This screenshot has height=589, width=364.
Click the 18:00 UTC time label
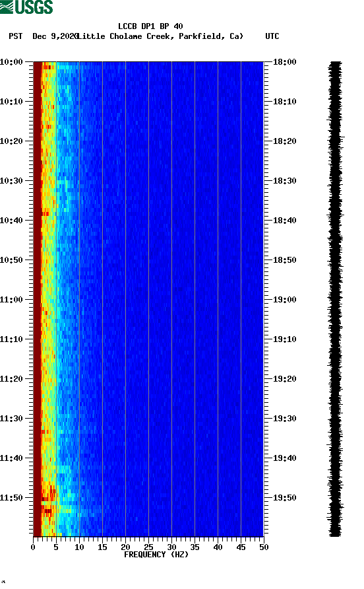284,61
